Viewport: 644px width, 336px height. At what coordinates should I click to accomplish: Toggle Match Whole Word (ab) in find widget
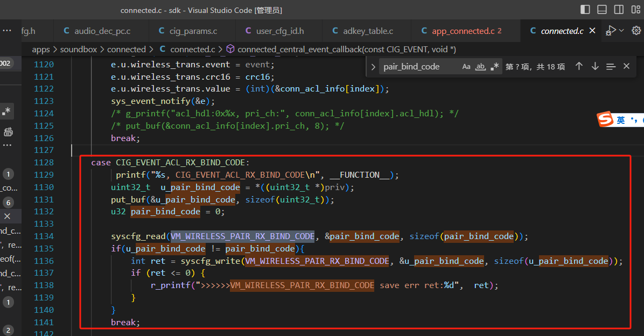[x=480, y=67]
